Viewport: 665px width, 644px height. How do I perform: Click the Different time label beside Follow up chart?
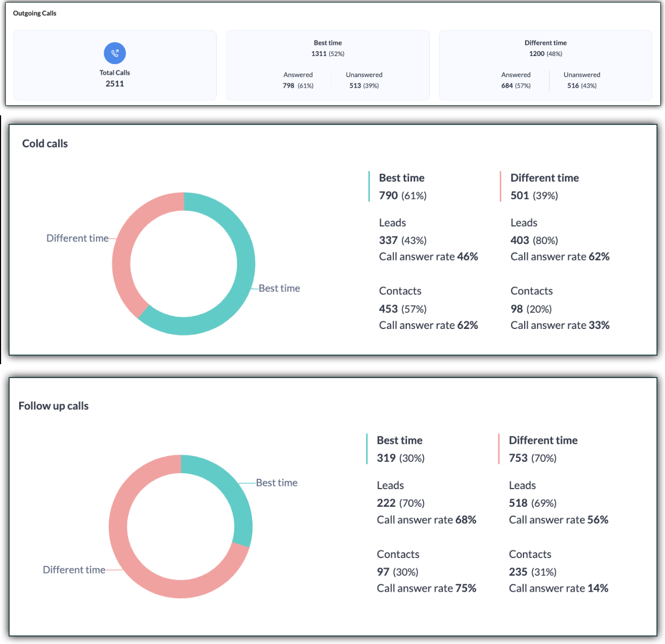74,570
